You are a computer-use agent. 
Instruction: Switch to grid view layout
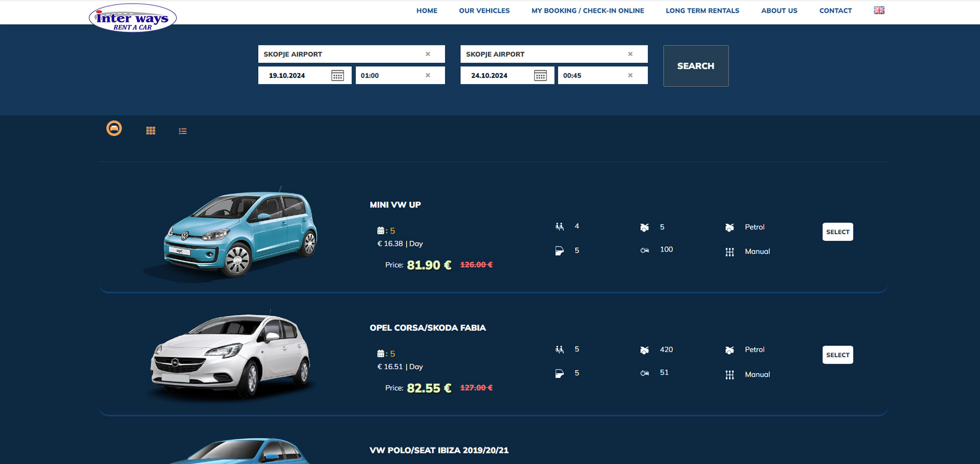click(x=150, y=131)
